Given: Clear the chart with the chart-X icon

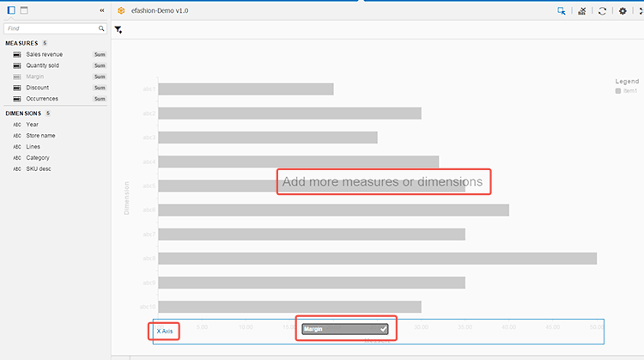Looking at the screenshot, I should pyautogui.click(x=581, y=11).
